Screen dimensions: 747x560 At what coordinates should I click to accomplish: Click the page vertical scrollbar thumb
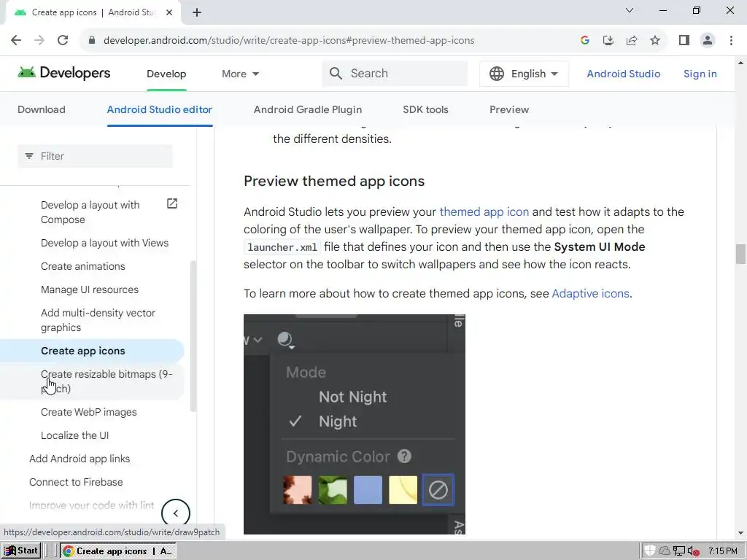tap(740, 254)
